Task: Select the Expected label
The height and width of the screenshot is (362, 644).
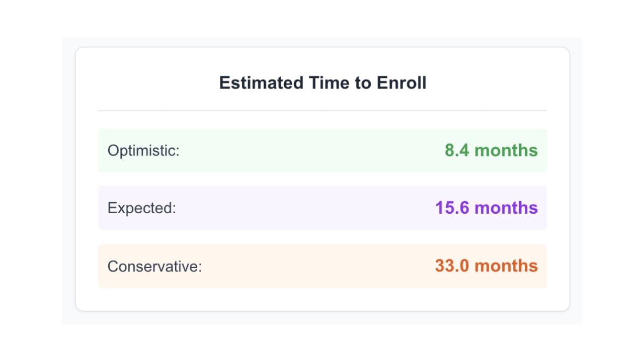Action: coord(142,208)
